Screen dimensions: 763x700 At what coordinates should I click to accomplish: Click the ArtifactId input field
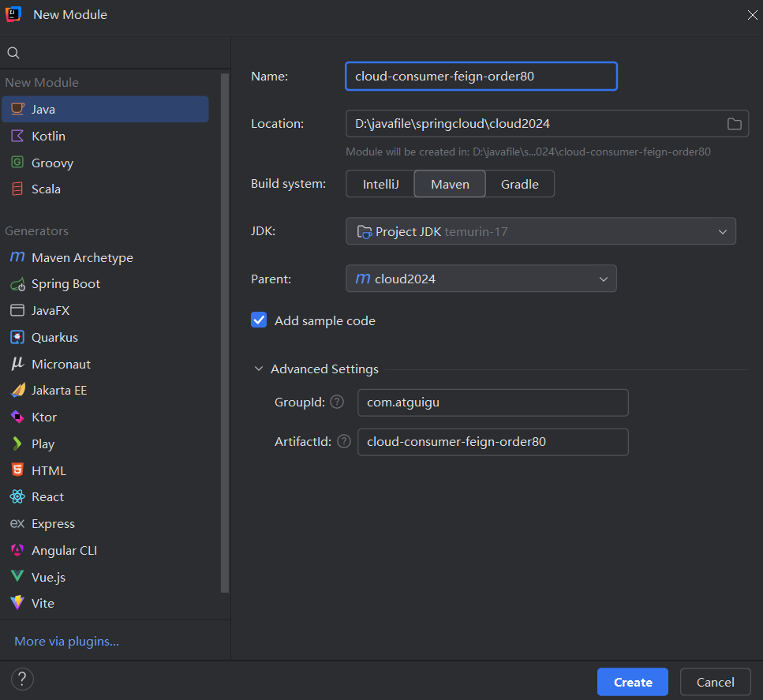493,441
